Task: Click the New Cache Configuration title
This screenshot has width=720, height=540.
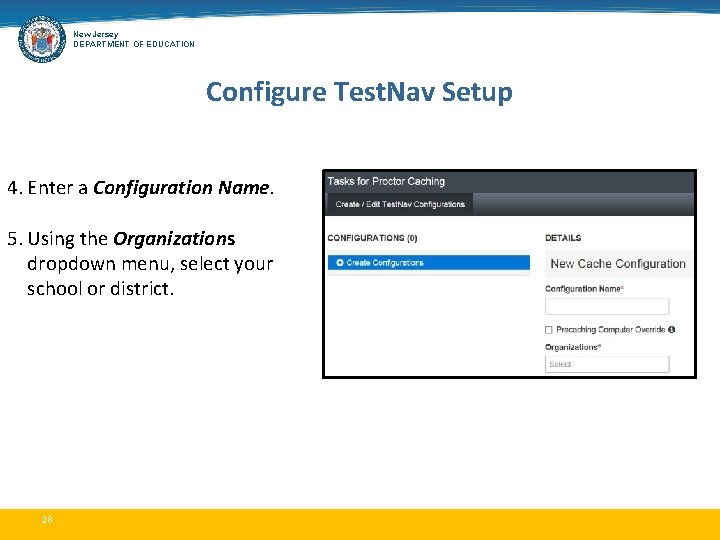Action: [x=618, y=264]
